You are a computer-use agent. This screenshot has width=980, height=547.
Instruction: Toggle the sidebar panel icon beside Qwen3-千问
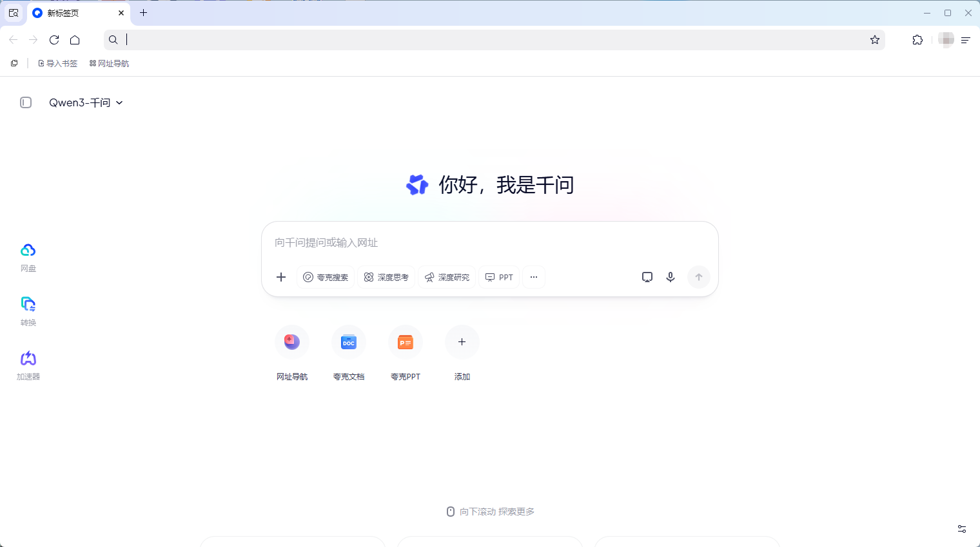26,102
